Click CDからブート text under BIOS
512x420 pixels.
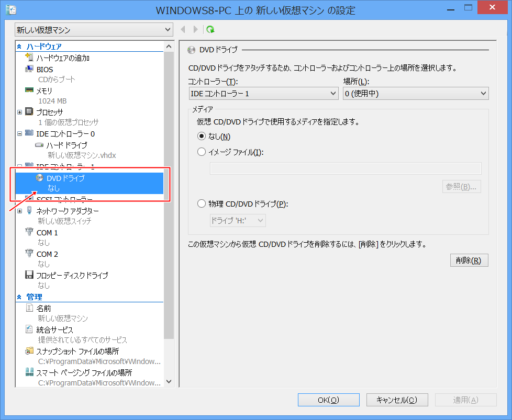pyautogui.click(x=57, y=80)
